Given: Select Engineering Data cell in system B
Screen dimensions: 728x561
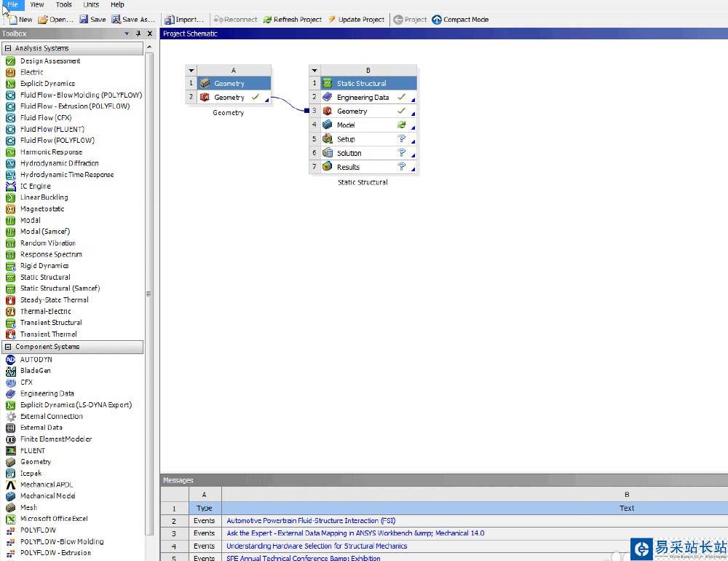Looking at the screenshot, I should pyautogui.click(x=368, y=97).
